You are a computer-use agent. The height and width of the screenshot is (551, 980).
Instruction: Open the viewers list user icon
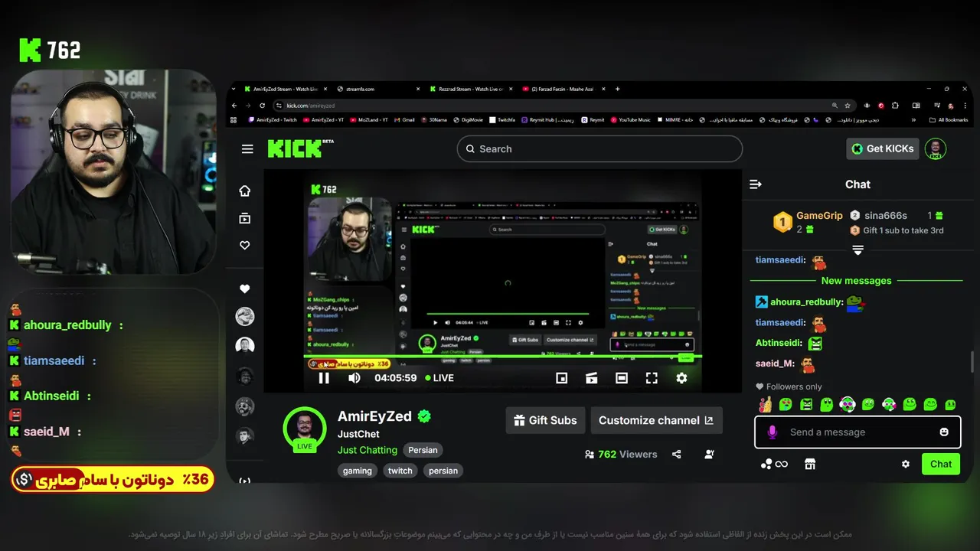tap(709, 454)
